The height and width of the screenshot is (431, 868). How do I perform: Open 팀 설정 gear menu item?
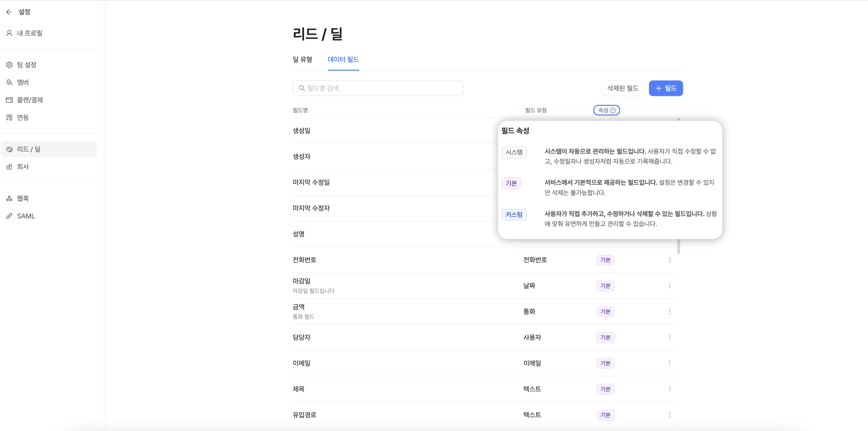coord(26,65)
